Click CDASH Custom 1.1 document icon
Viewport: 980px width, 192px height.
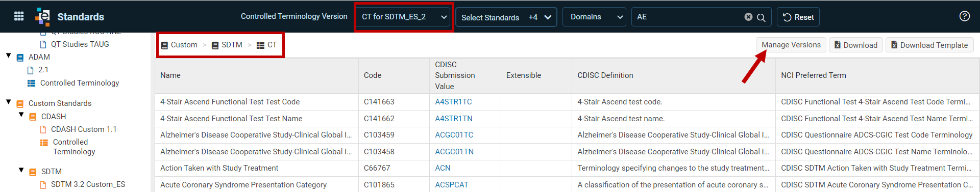click(x=43, y=129)
